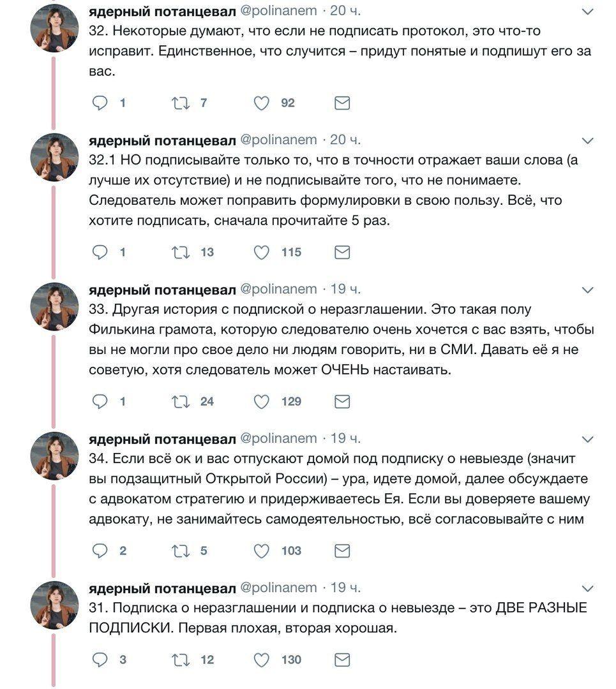
Task: Retweet the tweet with 24 retweets
Action: click(180, 402)
